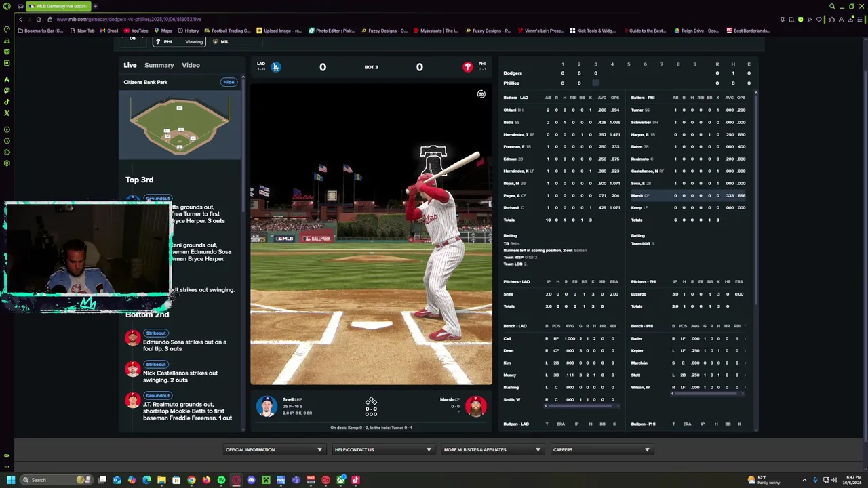Open Maps bookmark

click(x=163, y=30)
